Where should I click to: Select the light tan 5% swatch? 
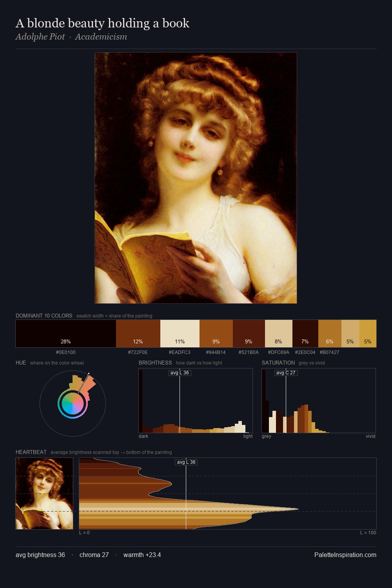pos(350,334)
